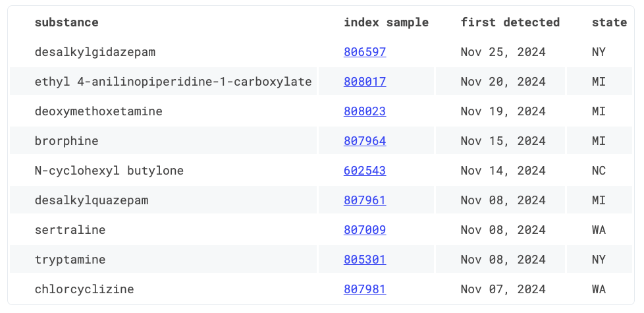Open index sample link 808017
Screen dimensions: 644x313
coord(365,82)
